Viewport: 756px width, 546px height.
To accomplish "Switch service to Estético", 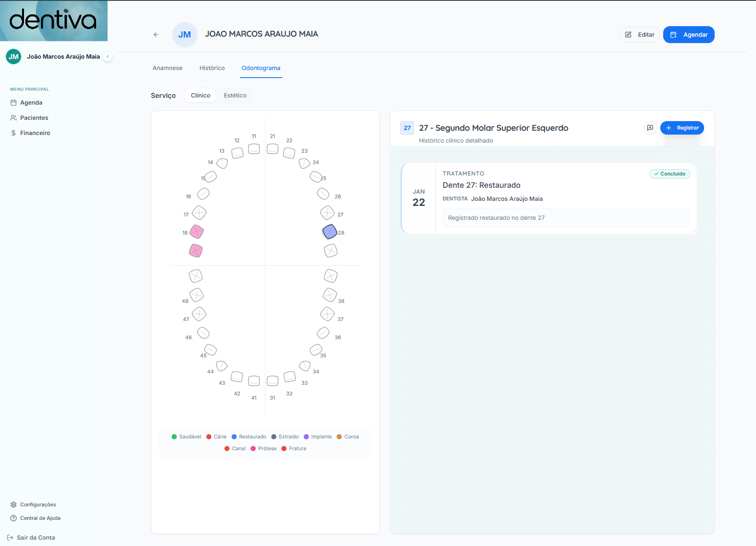I will (x=235, y=95).
